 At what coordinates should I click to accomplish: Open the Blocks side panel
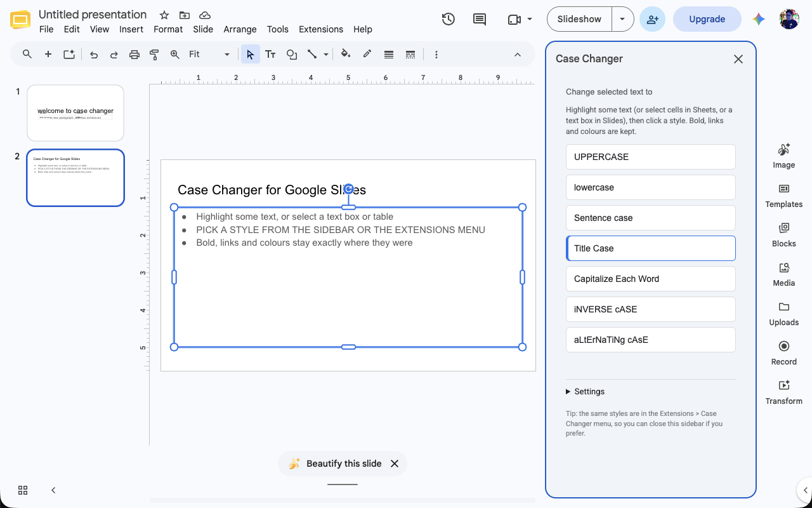click(x=784, y=235)
